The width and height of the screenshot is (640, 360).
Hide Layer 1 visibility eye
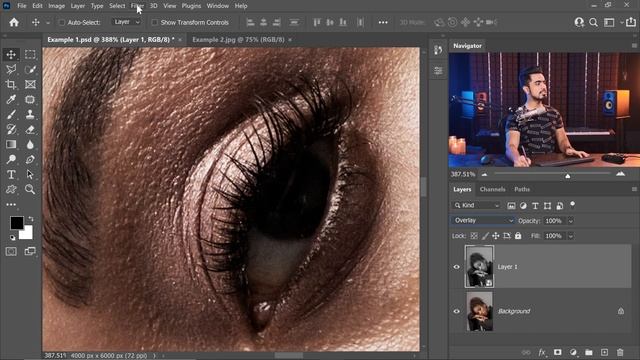click(x=457, y=267)
